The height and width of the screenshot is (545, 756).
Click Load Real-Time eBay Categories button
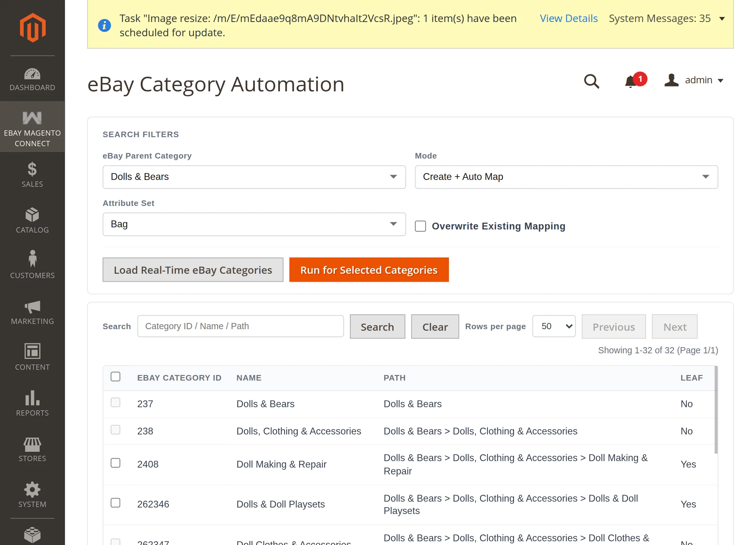[193, 270]
